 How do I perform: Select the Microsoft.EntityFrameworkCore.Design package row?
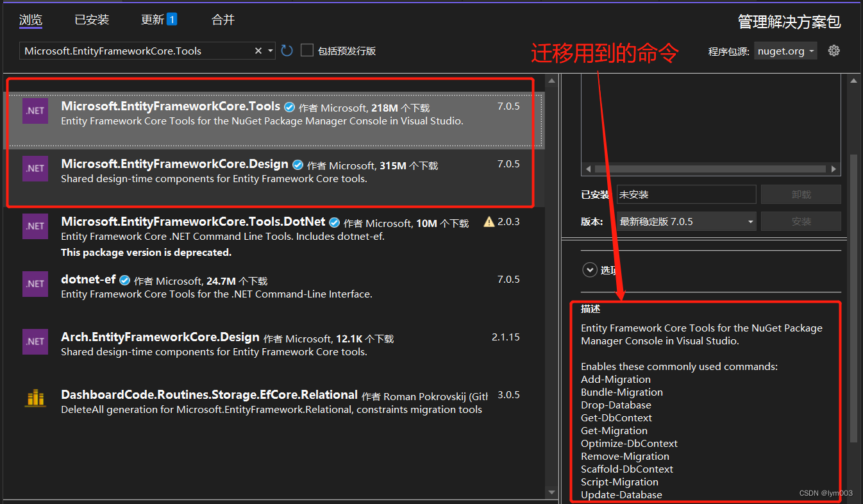click(x=274, y=178)
